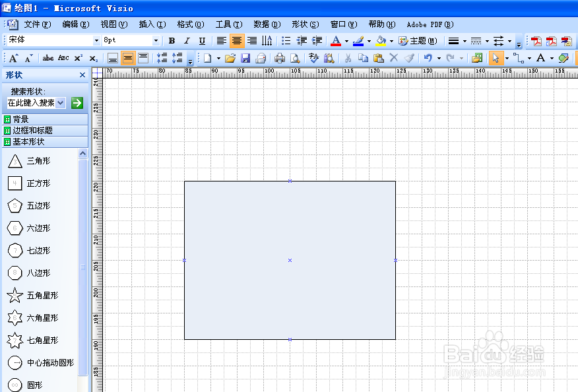Decrease font size icon
Screen dimensions: 578x392
tap(29, 58)
